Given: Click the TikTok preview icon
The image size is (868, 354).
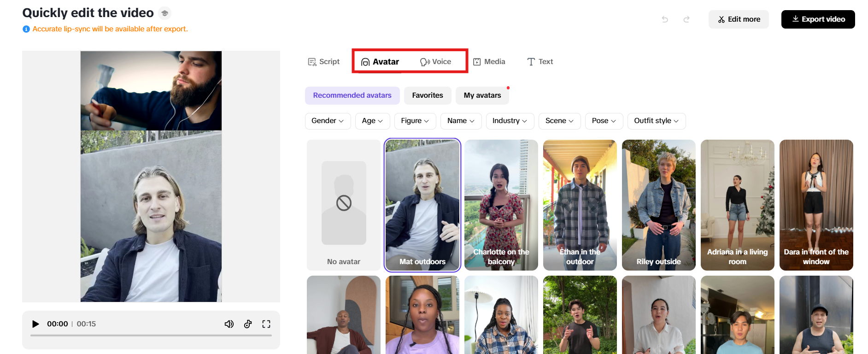Looking at the screenshot, I should 248,324.
